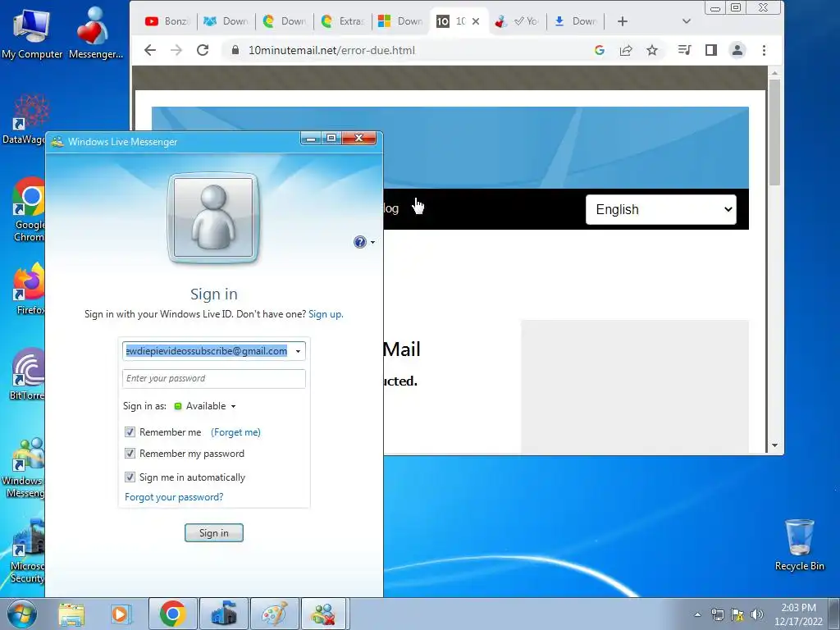
Task: Open the Microsoft Security desktop shortcut
Action: pyautogui.click(x=27, y=550)
